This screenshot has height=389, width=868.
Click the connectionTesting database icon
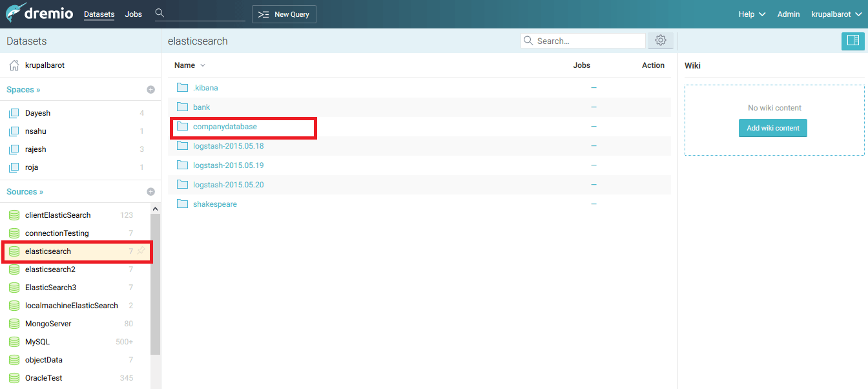[x=14, y=233]
